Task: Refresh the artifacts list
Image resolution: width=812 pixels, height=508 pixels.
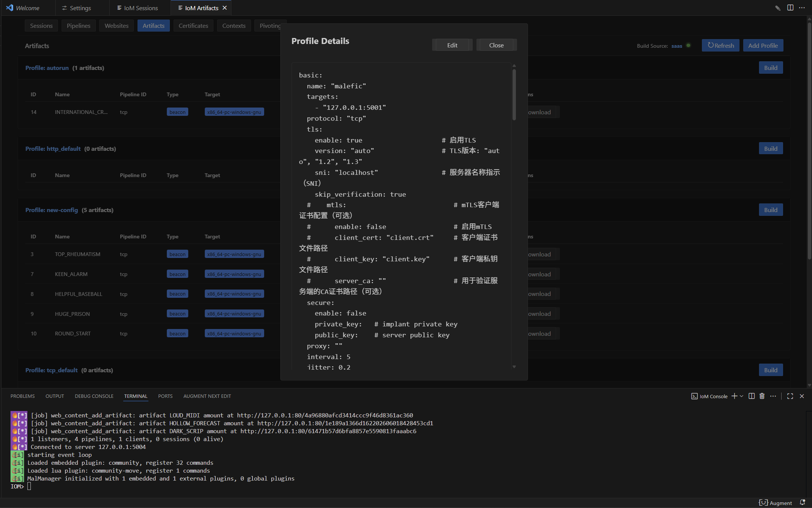Action: (720, 45)
